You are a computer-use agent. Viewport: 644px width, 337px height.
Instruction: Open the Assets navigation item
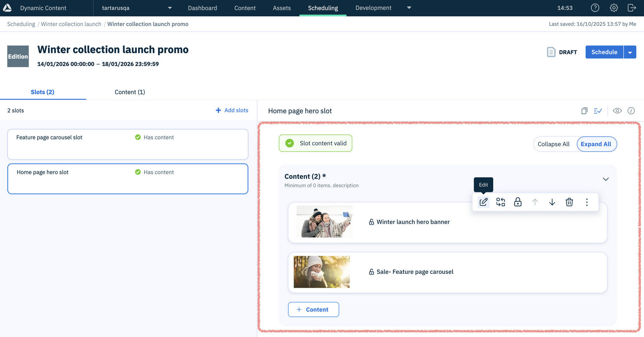click(x=282, y=8)
